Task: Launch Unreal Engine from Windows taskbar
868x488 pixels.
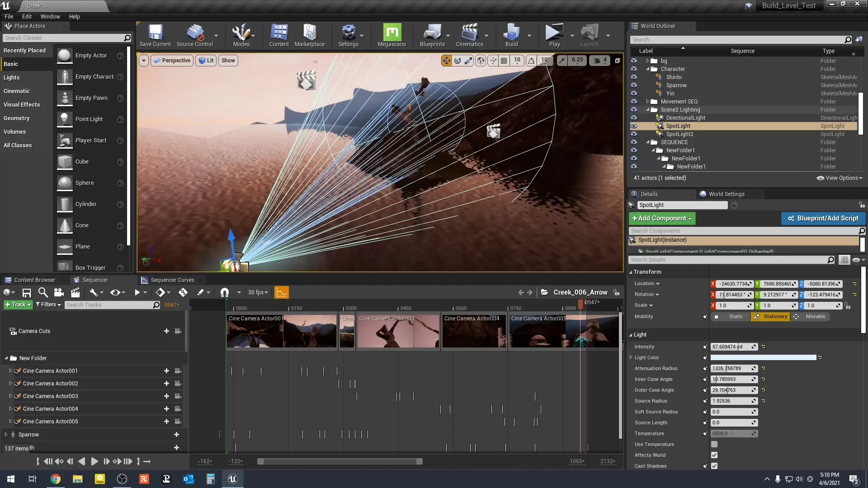Action: click(x=232, y=479)
